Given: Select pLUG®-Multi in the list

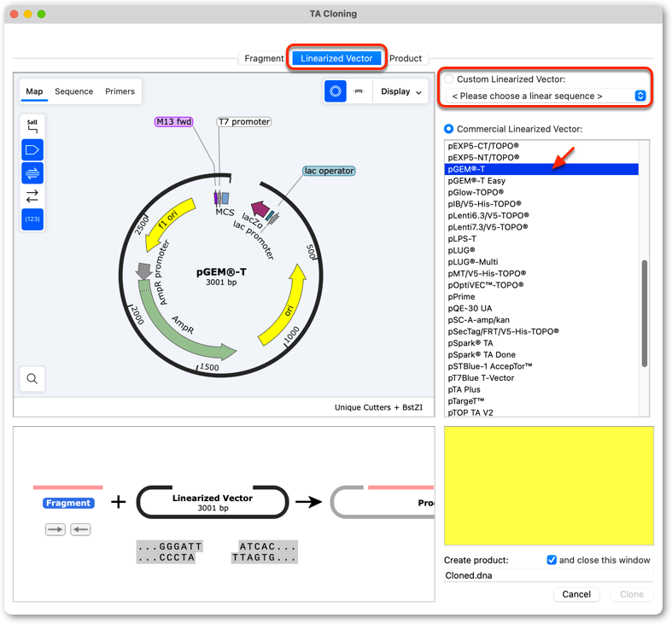Looking at the screenshot, I should click(x=541, y=262).
